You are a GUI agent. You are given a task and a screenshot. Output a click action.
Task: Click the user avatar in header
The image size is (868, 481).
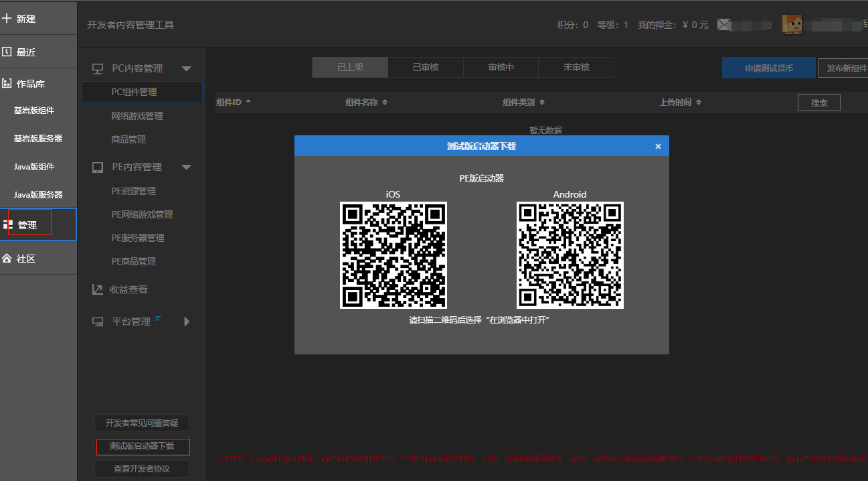(793, 24)
